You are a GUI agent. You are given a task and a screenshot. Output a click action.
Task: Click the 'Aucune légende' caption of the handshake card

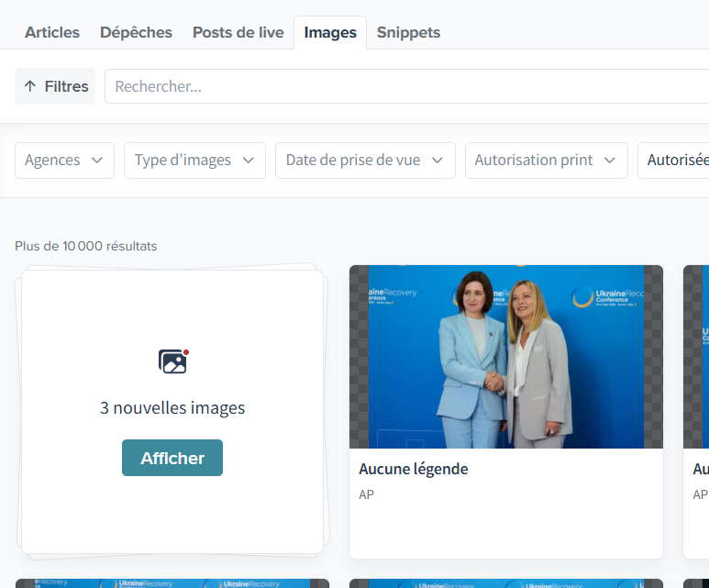tap(414, 469)
